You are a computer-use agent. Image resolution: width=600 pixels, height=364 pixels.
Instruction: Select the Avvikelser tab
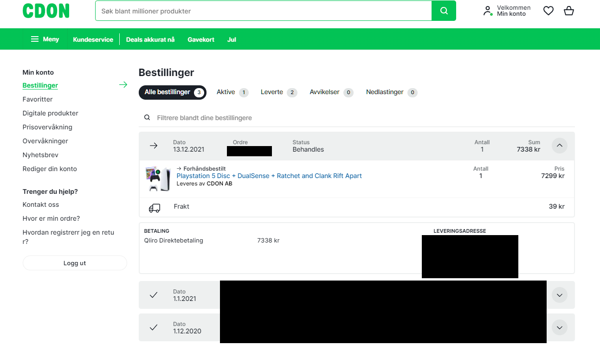[331, 92]
